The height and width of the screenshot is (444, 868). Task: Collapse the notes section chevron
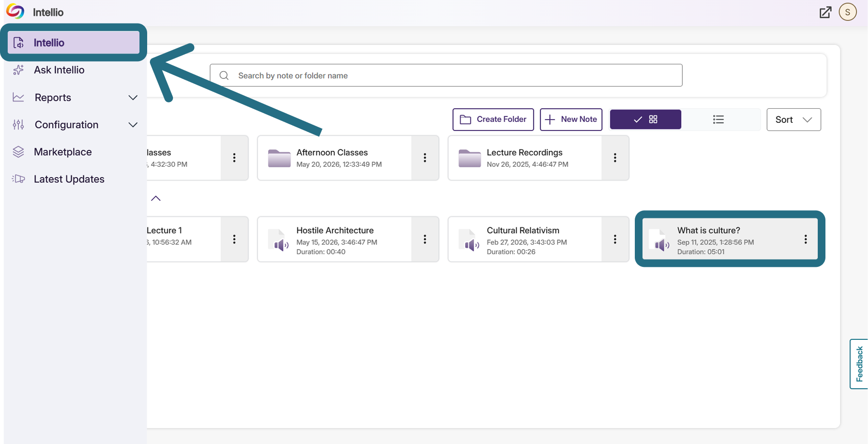(156, 198)
